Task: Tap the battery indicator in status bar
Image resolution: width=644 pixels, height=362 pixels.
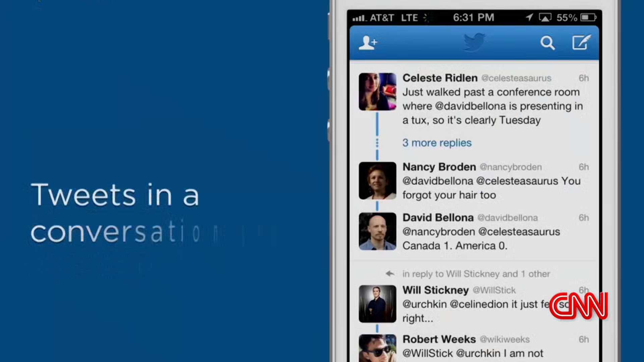Action: coord(588,17)
